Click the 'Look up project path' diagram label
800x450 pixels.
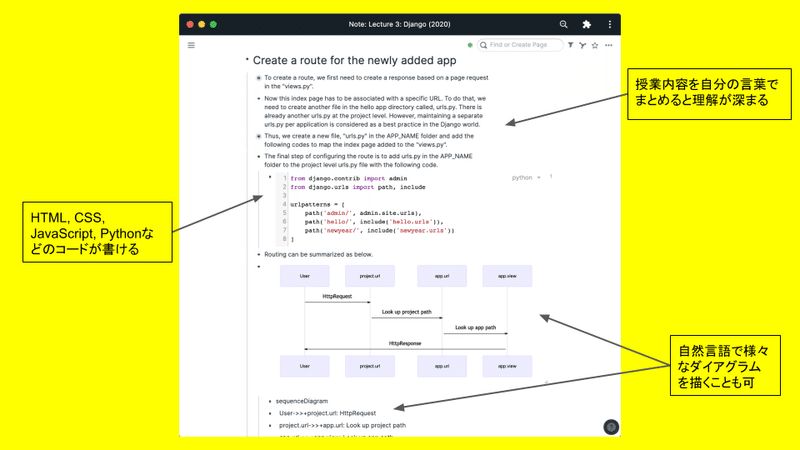(407, 312)
